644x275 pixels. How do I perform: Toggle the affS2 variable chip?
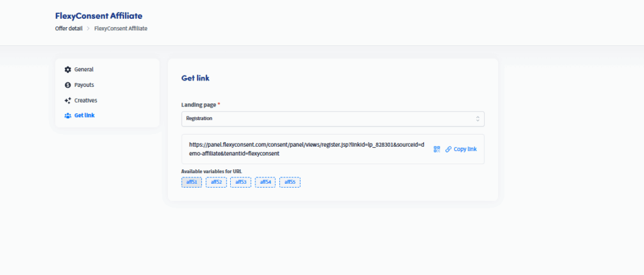tap(216, 182)
